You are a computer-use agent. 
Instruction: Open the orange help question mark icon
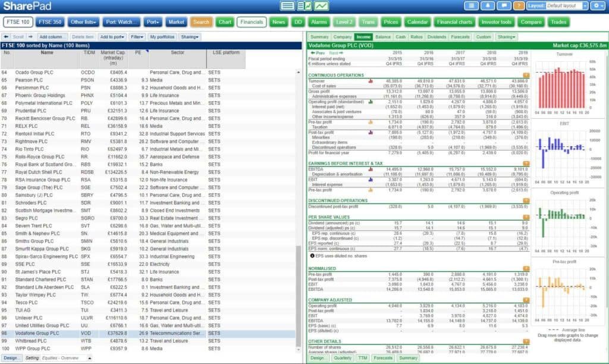tap(519, 6)
